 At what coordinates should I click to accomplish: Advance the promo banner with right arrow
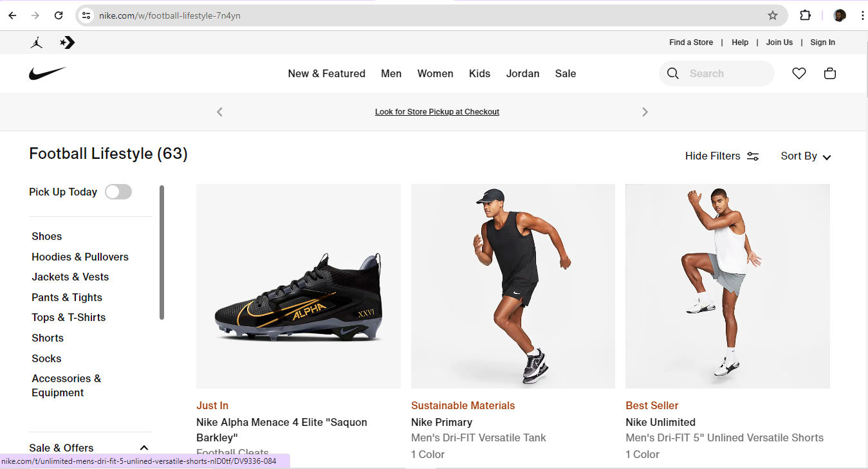pos(645,111)
